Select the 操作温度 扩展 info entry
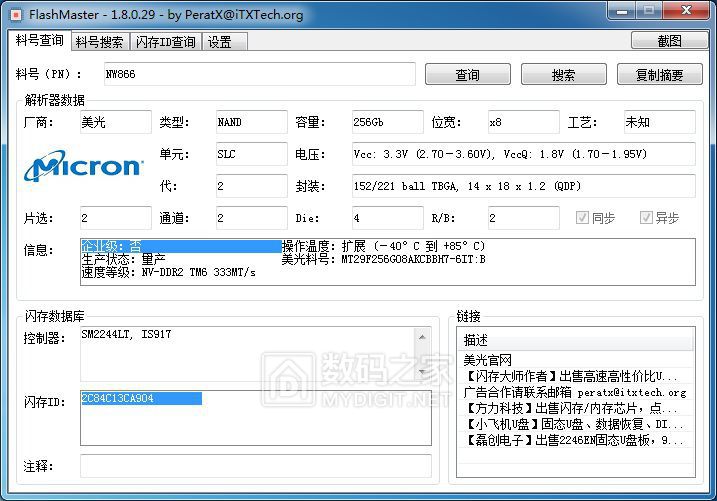 pyautogui.click(x=383, y=246)
